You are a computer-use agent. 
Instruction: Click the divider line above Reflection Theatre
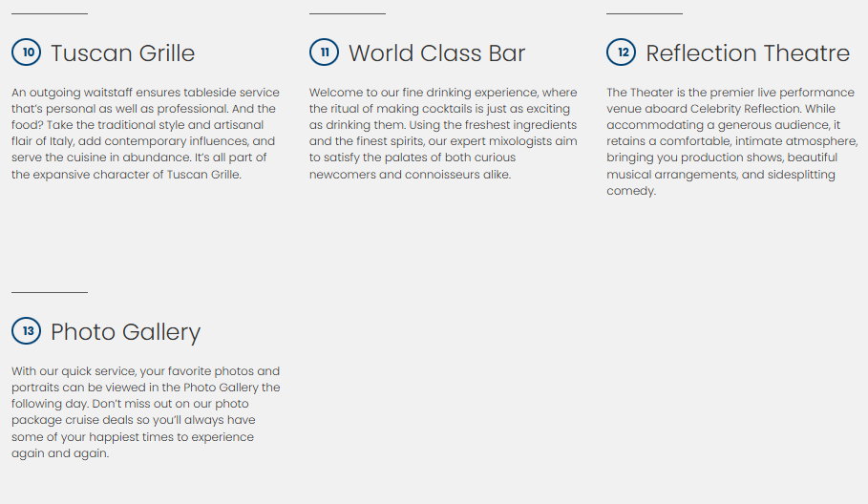(x=645, y=13)
